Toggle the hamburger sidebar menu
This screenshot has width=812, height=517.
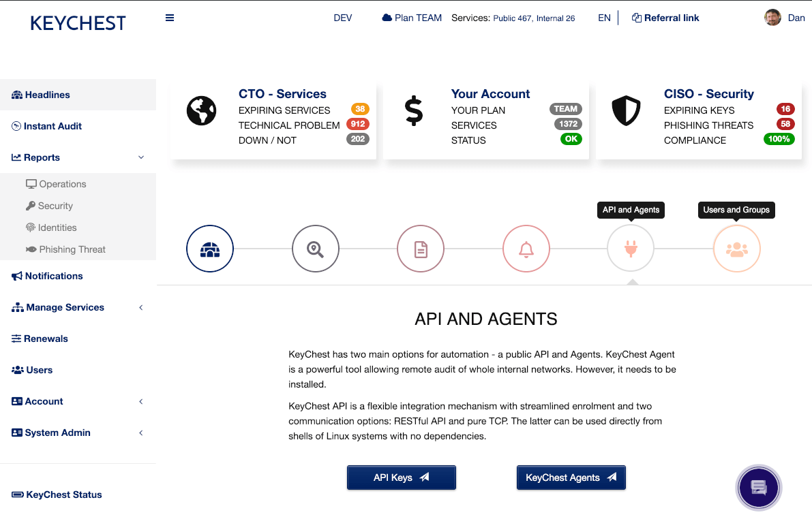click(169, 18)
